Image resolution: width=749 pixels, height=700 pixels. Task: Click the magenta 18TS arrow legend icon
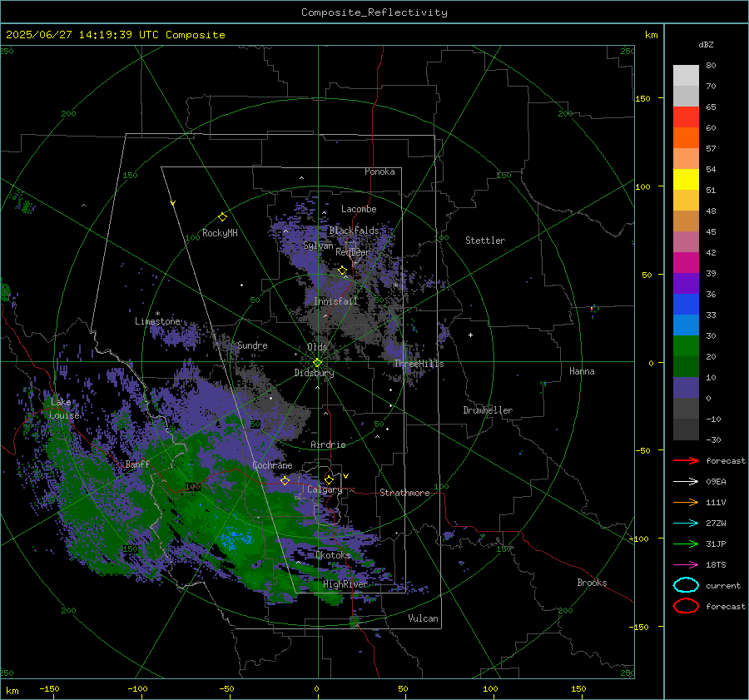pos(686,565)
